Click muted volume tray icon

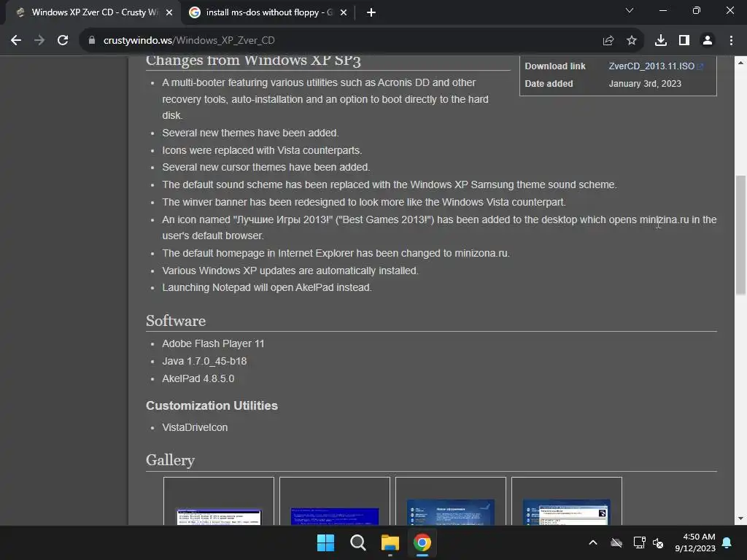point(658,542)
